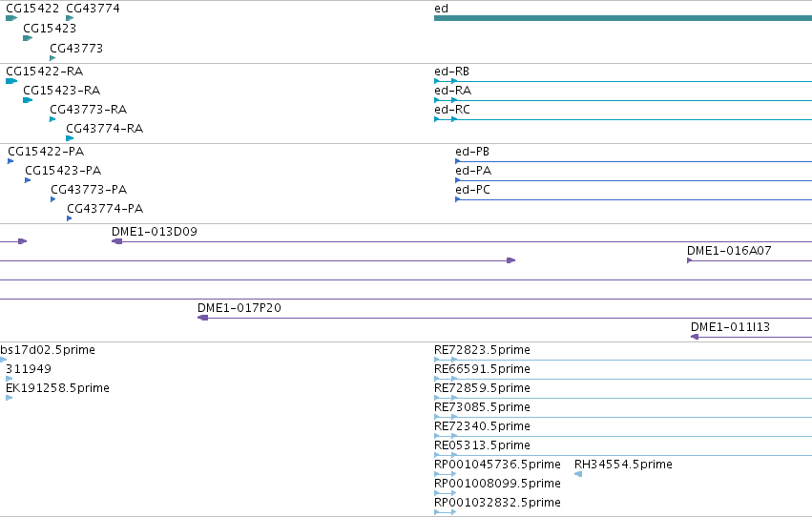This screenshot has height=517, width=812.
Task: Select the ed-PC protein feature
Action: [634, 199]
